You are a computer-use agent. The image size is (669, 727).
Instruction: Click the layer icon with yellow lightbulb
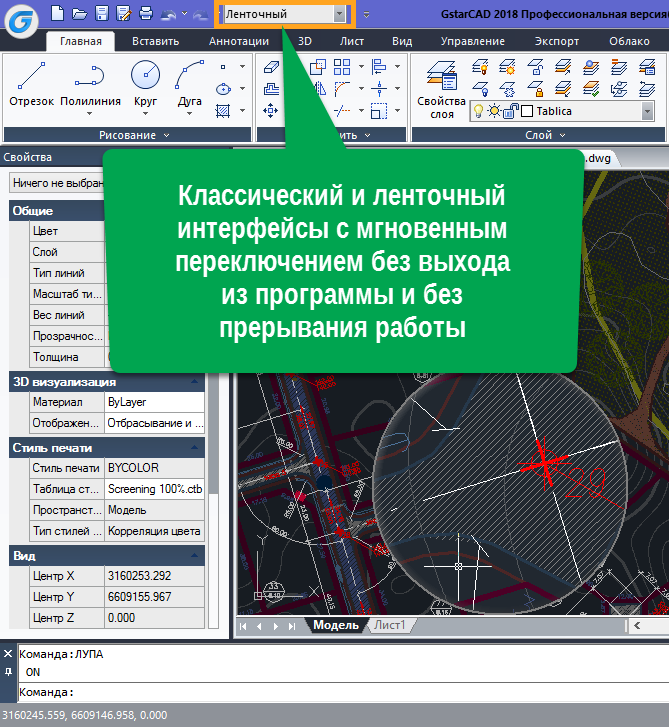click(x=480, y=67)
